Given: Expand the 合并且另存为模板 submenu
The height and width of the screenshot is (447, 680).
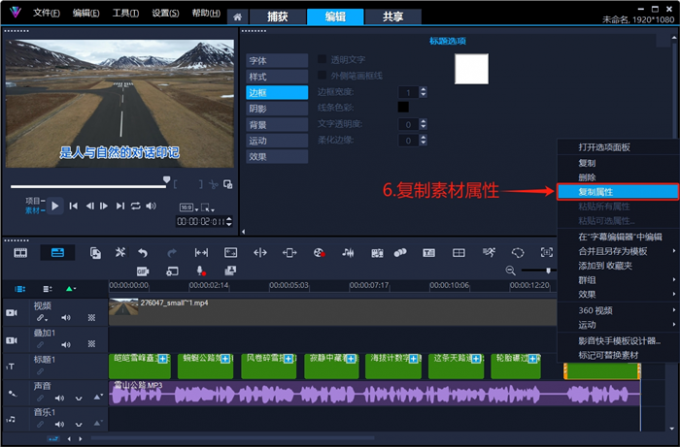Looking at the screenshot, I should (674, 251).
